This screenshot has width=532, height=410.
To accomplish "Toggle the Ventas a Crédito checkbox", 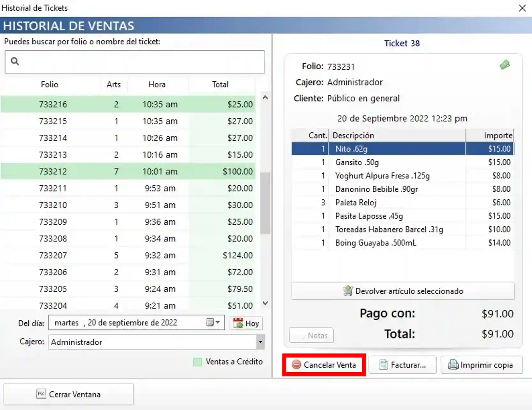I will coord(198,362).
